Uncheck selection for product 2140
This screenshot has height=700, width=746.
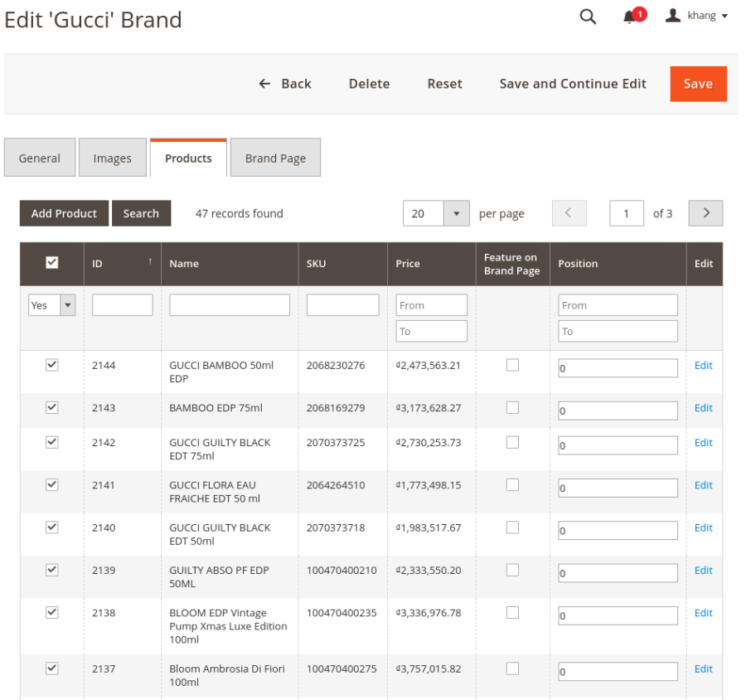coord(52,527)
